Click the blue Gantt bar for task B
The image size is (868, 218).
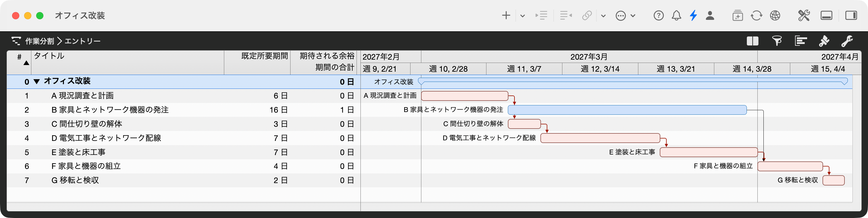click(x=627, y=110)
